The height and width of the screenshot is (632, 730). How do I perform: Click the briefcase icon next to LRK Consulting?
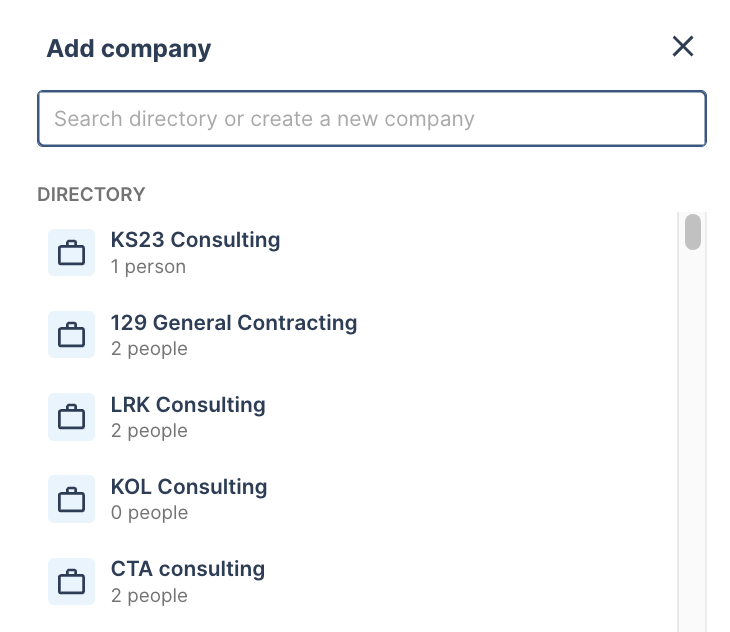pos(72,417)
